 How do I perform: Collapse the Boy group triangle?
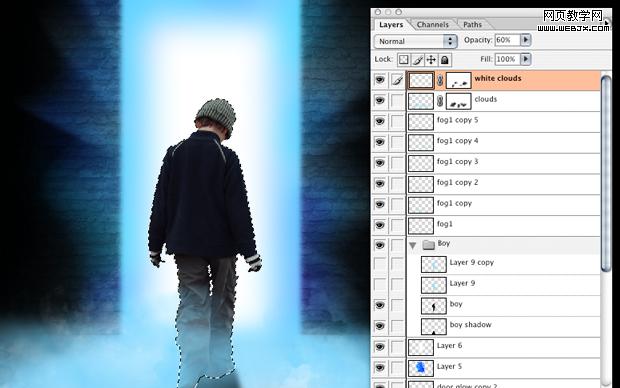[x=413, y=246]
